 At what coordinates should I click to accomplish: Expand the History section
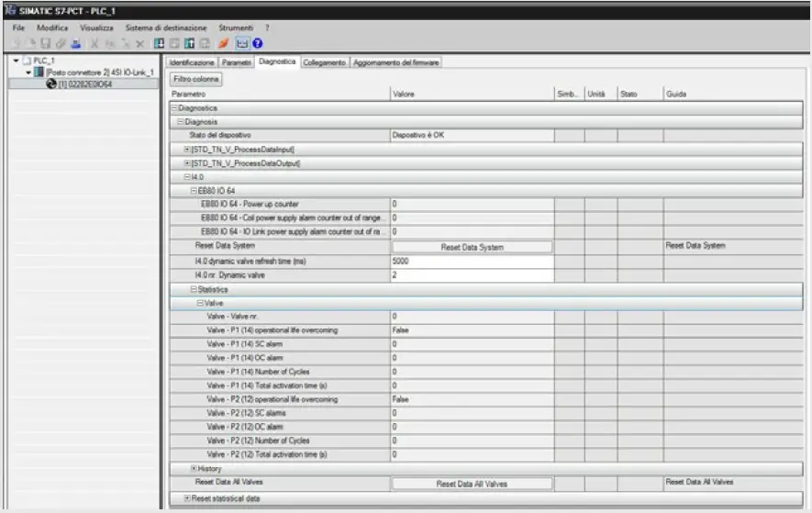193,469
